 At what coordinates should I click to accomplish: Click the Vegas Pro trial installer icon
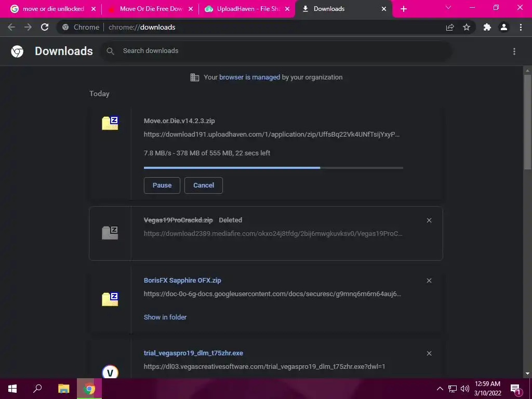(110, 372)
